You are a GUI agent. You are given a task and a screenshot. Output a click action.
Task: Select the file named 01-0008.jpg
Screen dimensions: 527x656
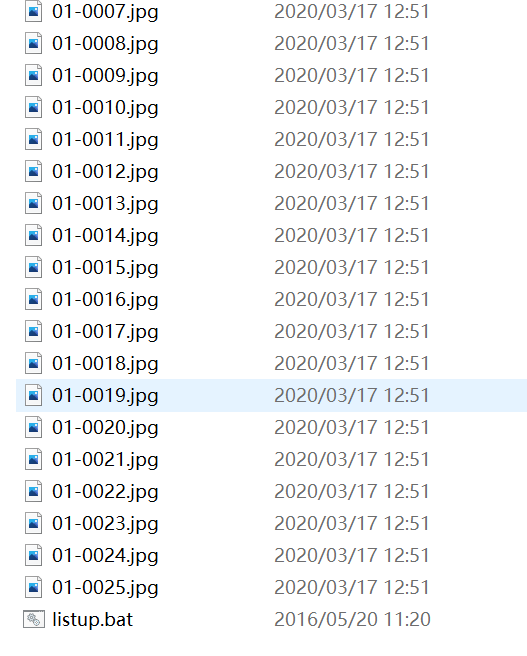[x=105, y=44]
